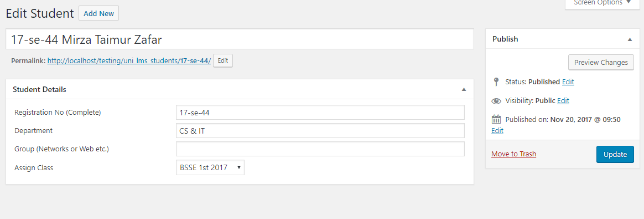The height and width of the screenshot is (219, 644).
Task: Click the Department input field
Action: (320, 130)
